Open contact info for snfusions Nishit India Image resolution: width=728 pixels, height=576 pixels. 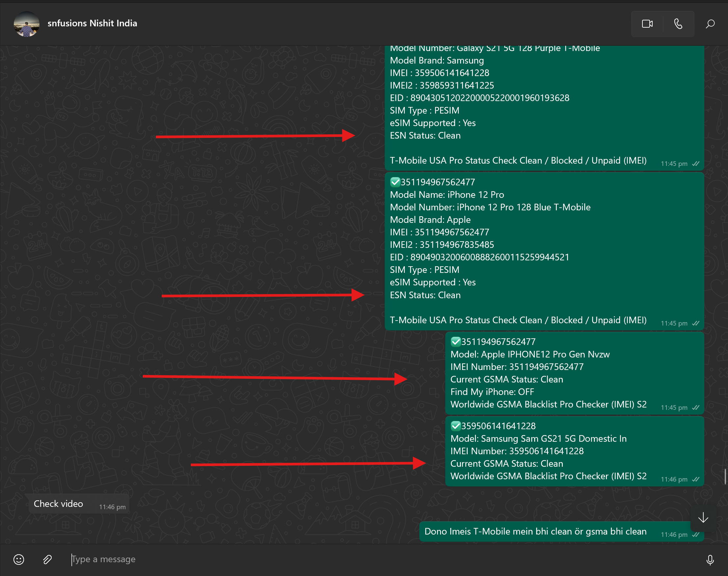tap(92, 23)
